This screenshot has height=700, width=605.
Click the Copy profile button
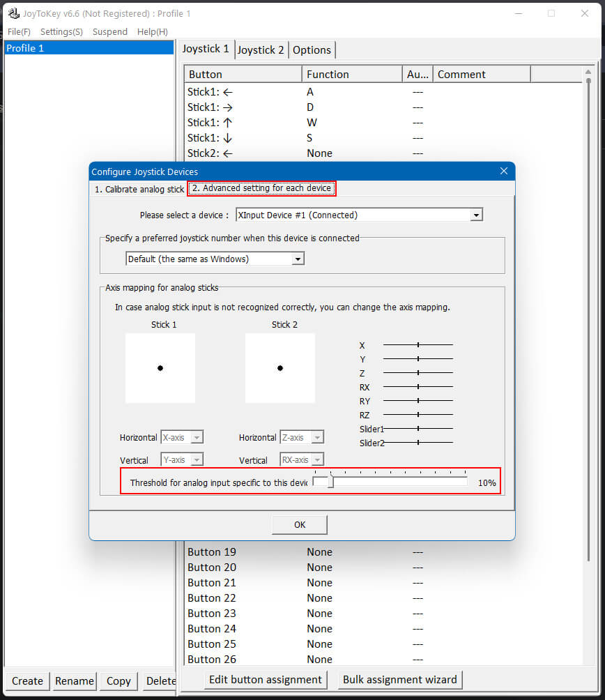point(118,680)
